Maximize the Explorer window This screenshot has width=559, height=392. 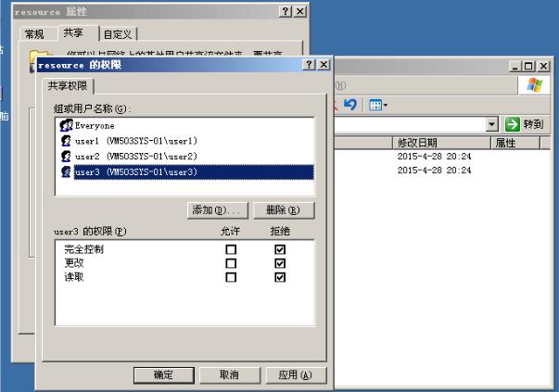(528, 66)
